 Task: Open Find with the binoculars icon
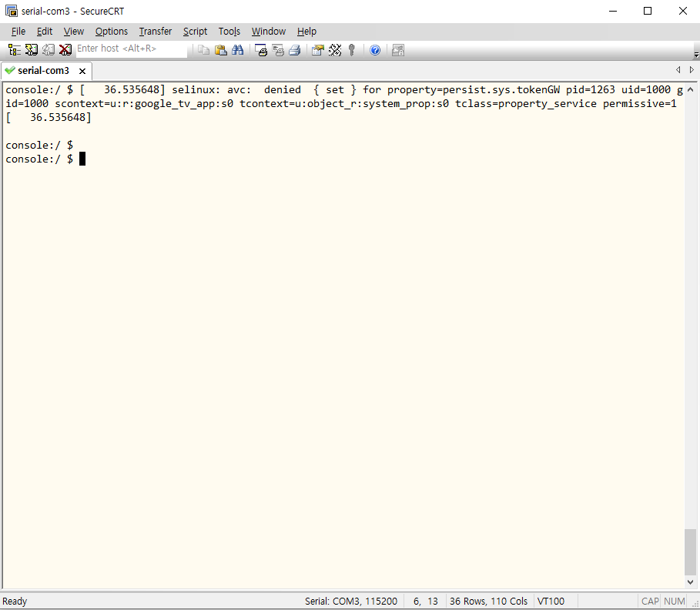click(237, 50)
